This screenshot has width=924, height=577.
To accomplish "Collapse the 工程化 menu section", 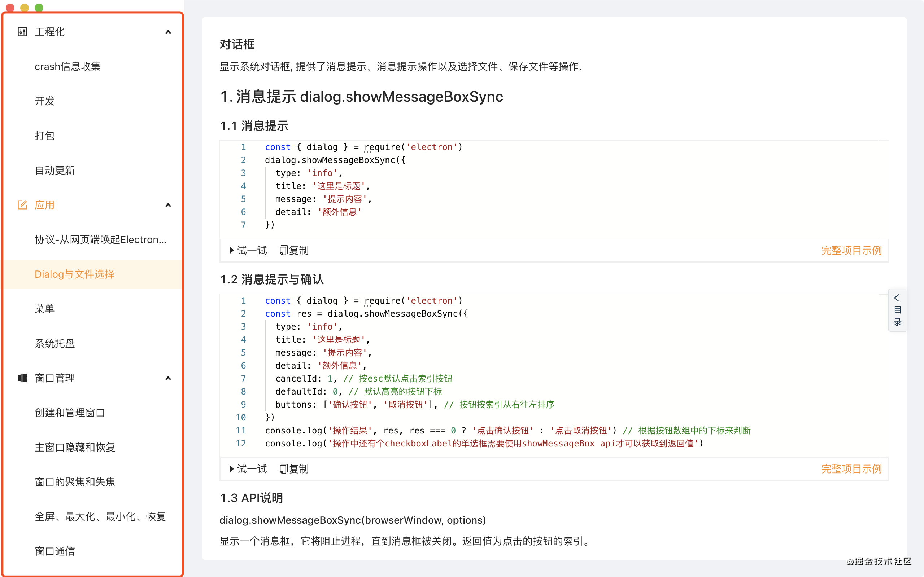I will [168, 32].
